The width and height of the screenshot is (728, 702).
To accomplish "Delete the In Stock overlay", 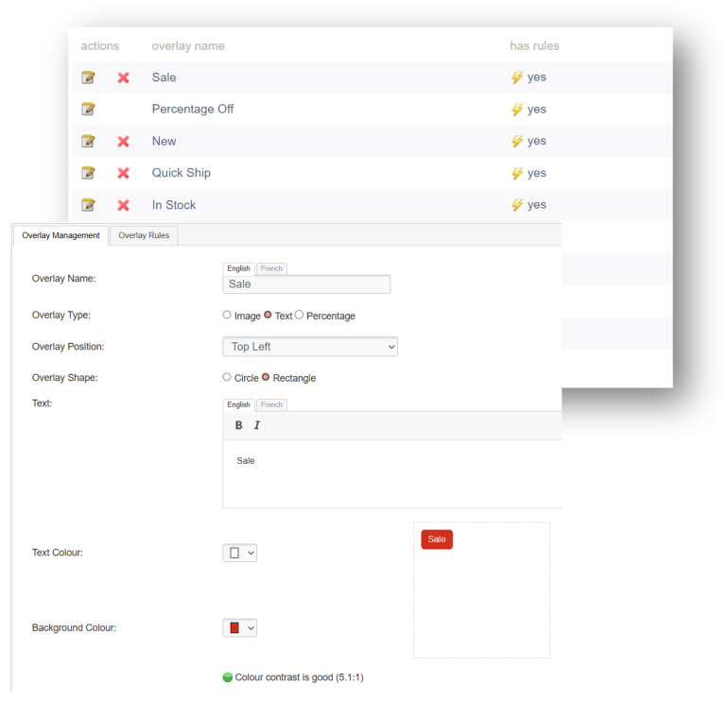I will point(123,205).
